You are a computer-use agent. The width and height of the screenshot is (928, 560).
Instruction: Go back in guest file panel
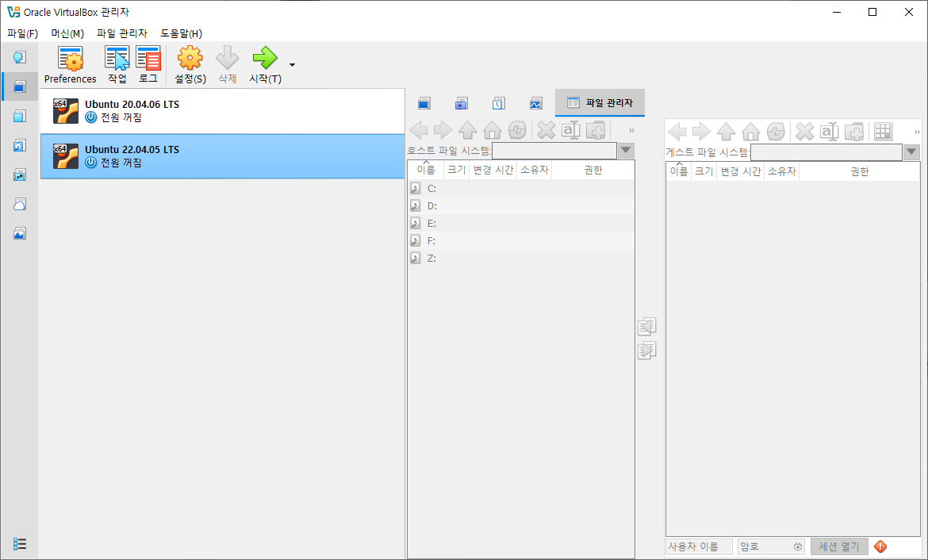tap(677, 132)
